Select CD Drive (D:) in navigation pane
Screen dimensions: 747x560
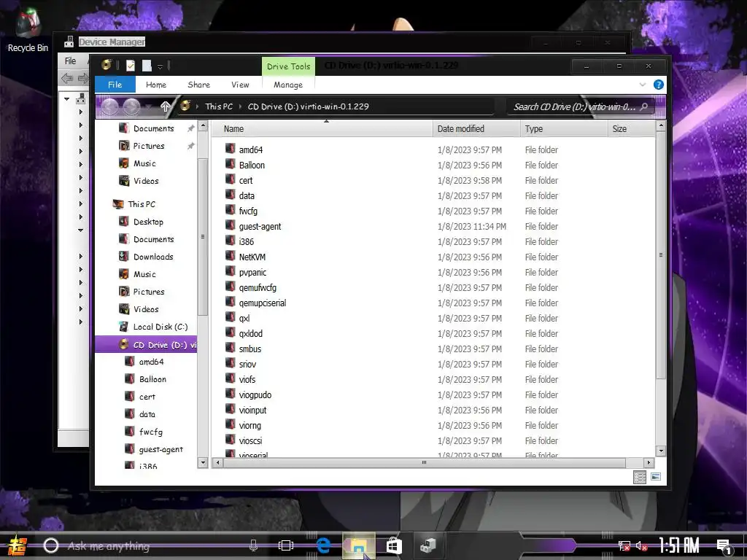coord(146,345)
